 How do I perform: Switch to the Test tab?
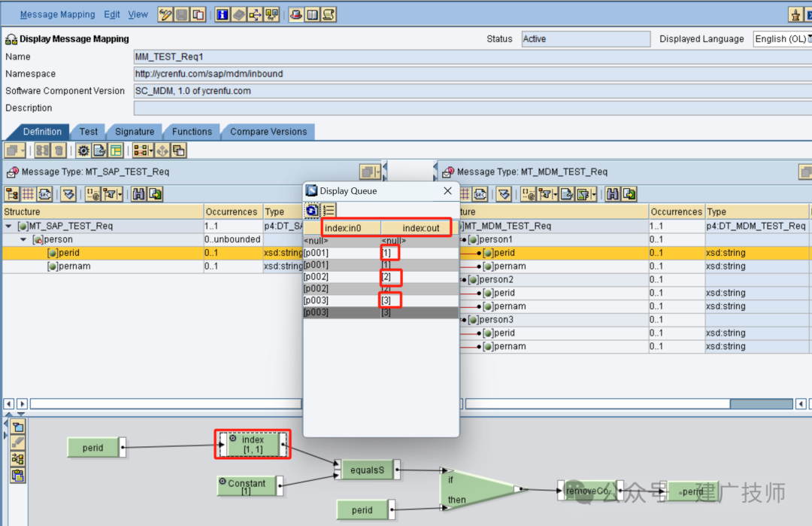tap(89, 132)
